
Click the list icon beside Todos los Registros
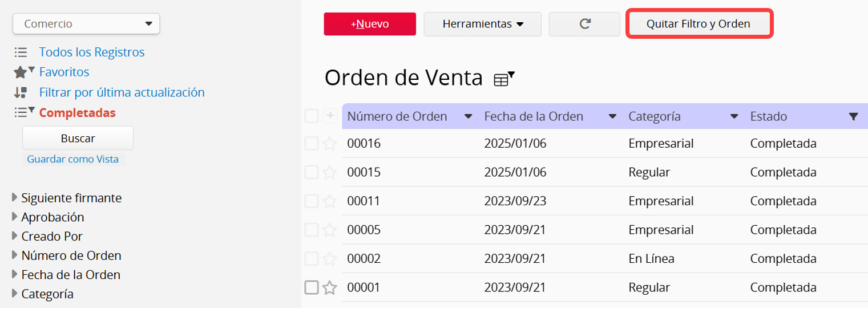21,52
